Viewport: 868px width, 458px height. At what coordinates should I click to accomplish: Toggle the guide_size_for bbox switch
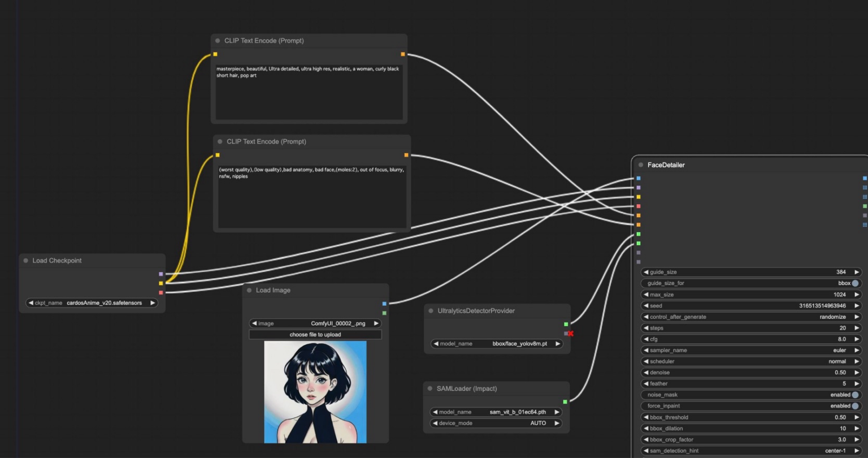point(854,283)
